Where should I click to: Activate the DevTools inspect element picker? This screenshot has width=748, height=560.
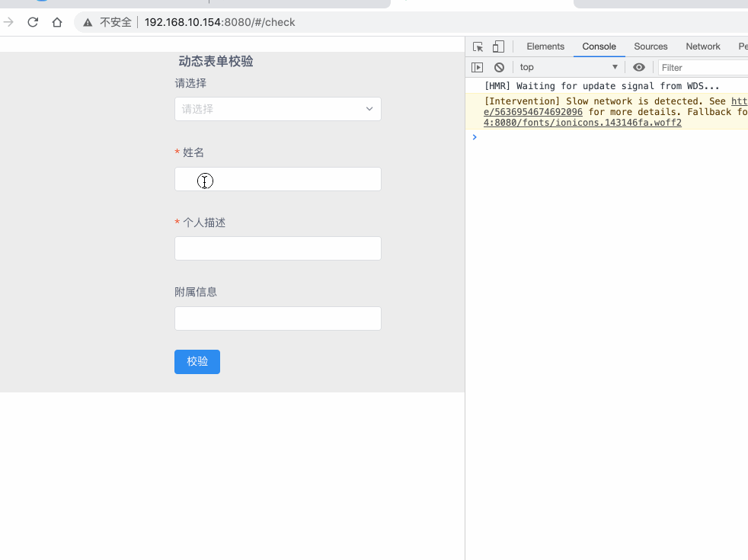point(478,46)
